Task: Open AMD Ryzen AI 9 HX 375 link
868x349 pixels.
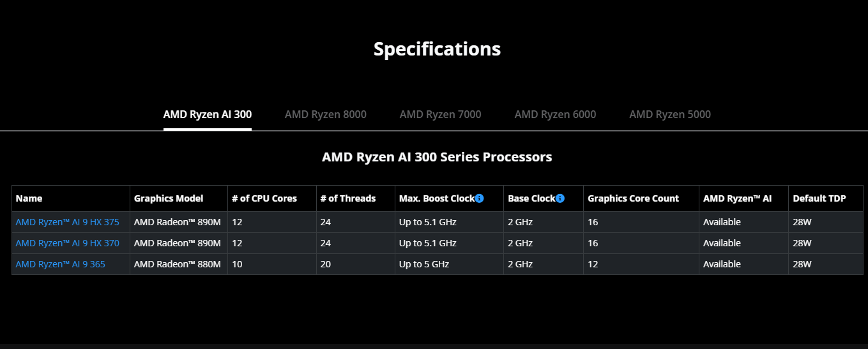Action: [68, 222]
